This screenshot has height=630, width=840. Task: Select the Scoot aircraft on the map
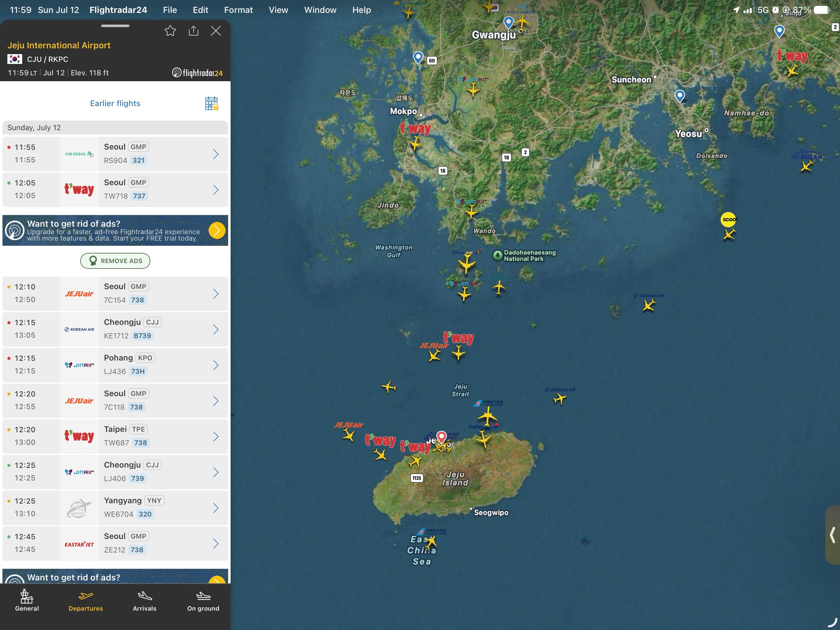[729, 233]
